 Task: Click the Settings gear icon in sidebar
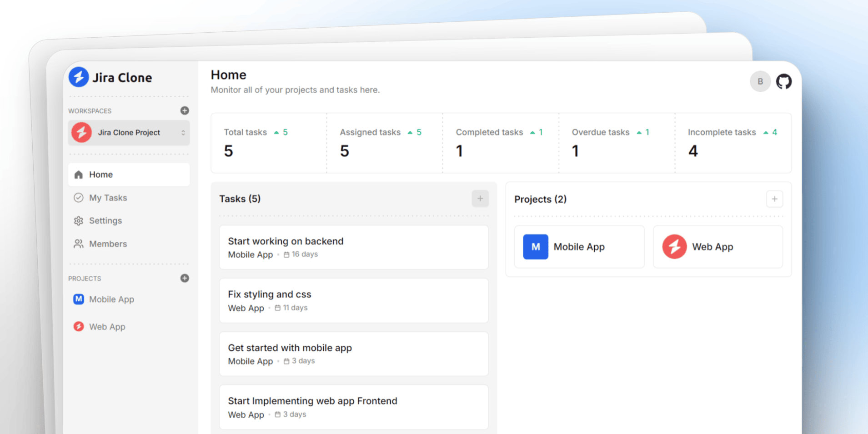click(x=79, y=221)
